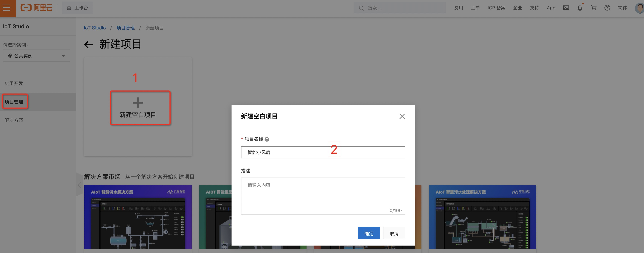This screenshot has height=253, width=644.
Task: Open the AIoT 智慧污水处理解决方案 thumbnail
Action: [482, 217]
